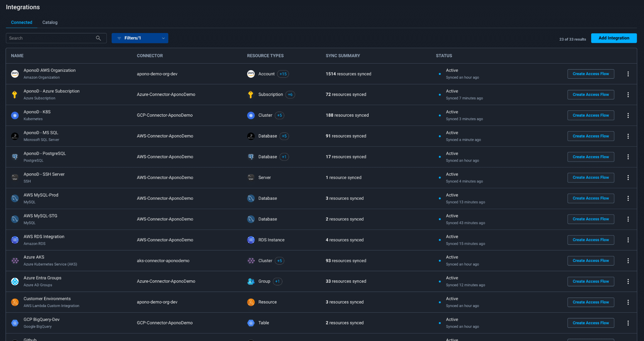Switch to the Connected tab
The image size is (644, 341).
point(22,22)
